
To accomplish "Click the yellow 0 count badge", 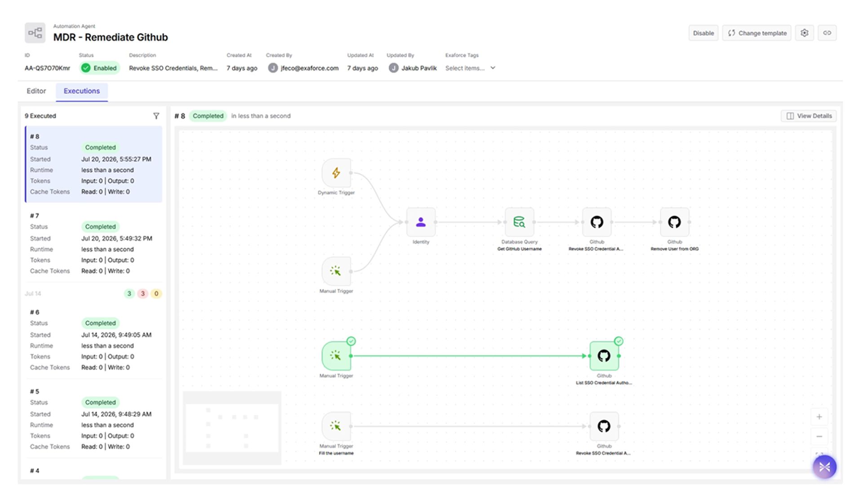I will click(x=156, y=294).
